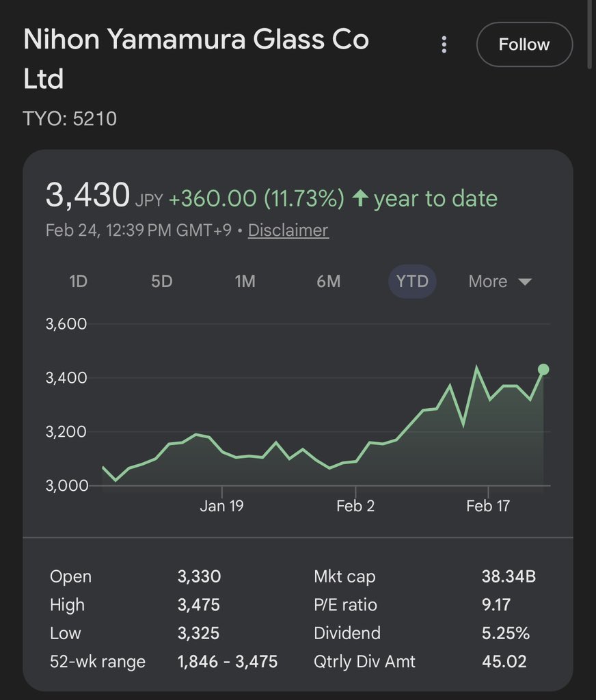Click the Qtrly Div Amt label
Image resolution: width=596 pixels, height=700 pixels.
364,662
